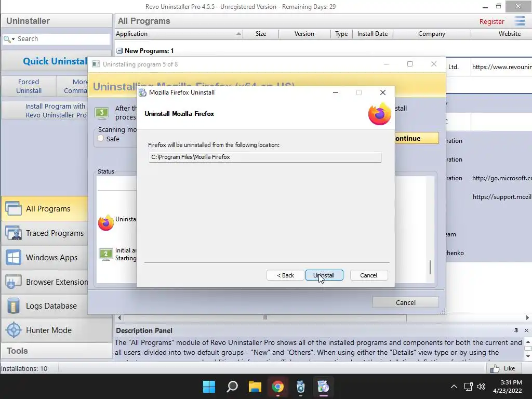
Task: Click the Register link in Revo Uninstaller
Action: 491,21
